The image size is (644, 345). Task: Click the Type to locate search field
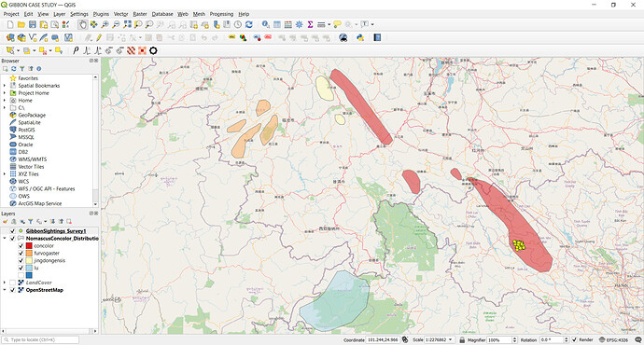coord(40,339)
